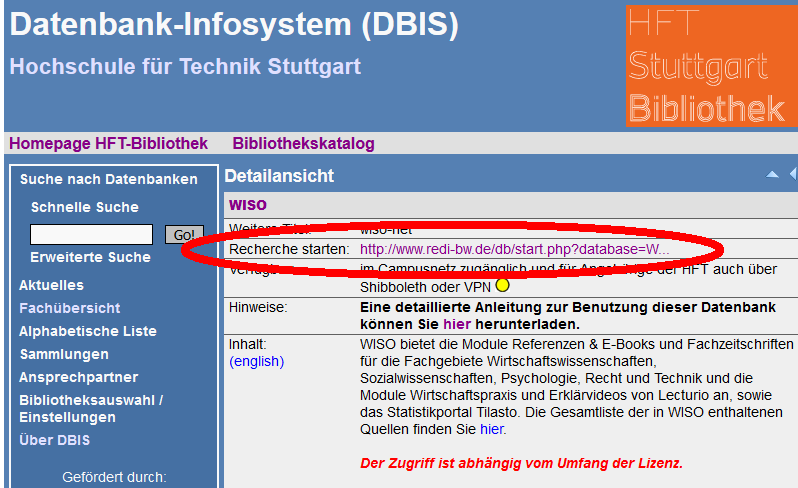The image size is (798, 488).
Task: Click the 'Detailansicht' heading
Action: pos(279,176)
